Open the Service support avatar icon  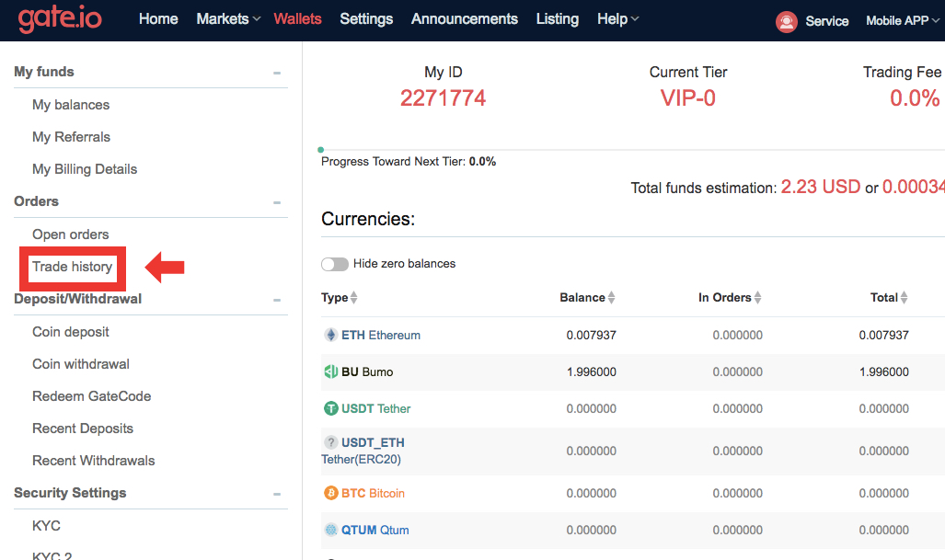click(787, 22)
